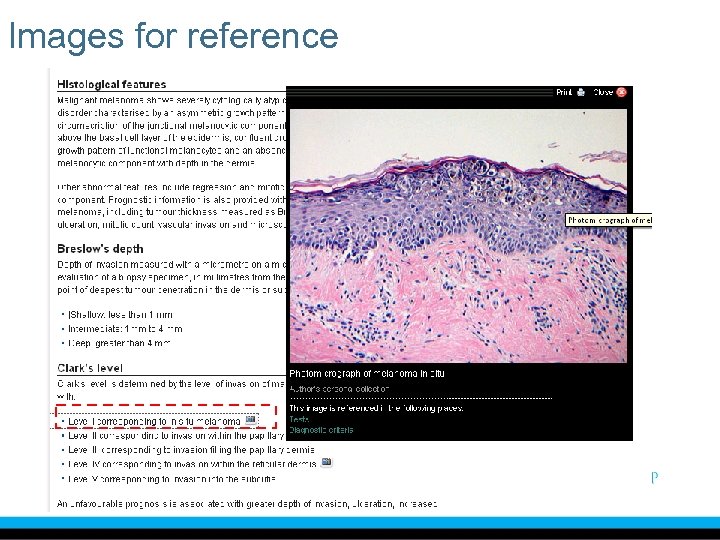Click Level V invasion into subcutis bullet
This screenshot has height=540, width=720.
pyautogui.click(x=172, y=479)
